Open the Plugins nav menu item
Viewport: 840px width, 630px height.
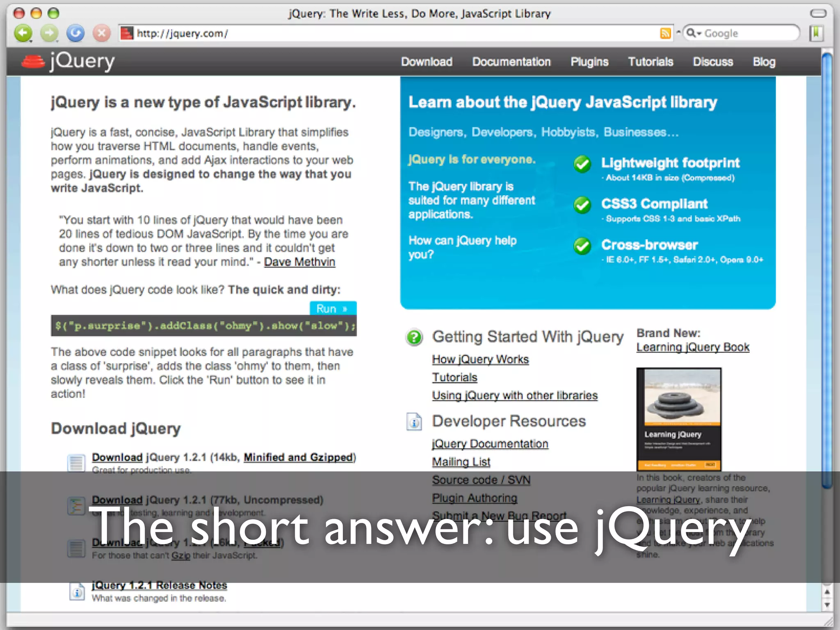point(589,62)
